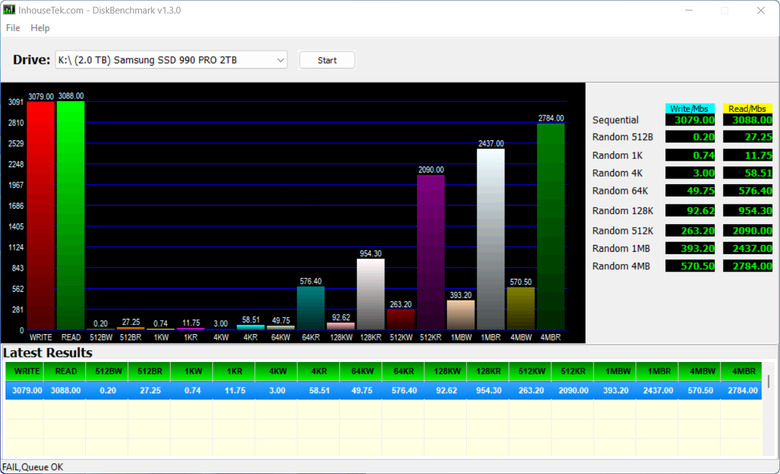The image size is (780, 474).
Task: Click the 512KR column header in table
Action: pyautogui.click(x=573, y=372)
